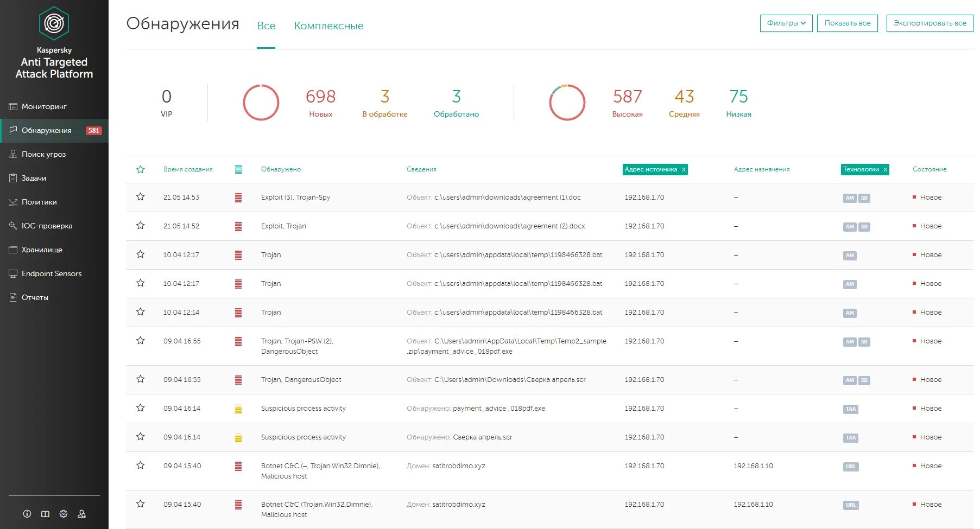
Task: Star the Botnet C&C (Trojan.Win32.Dimnie) row
Action: click(x=141, y=504)
